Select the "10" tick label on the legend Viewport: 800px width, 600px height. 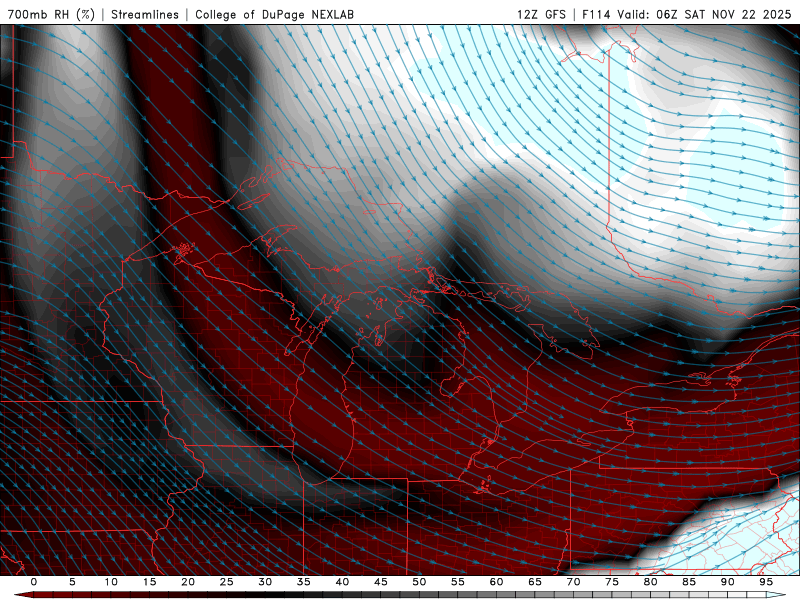click(x=111, y=582)
